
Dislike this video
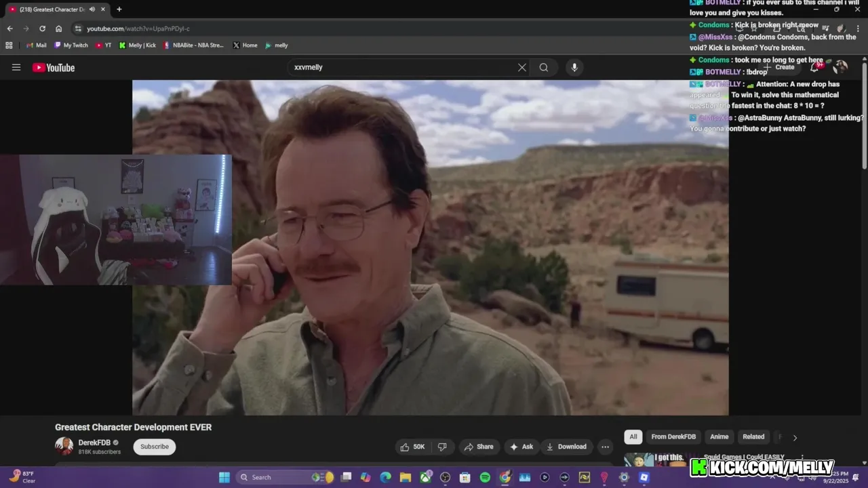point(442,447)
